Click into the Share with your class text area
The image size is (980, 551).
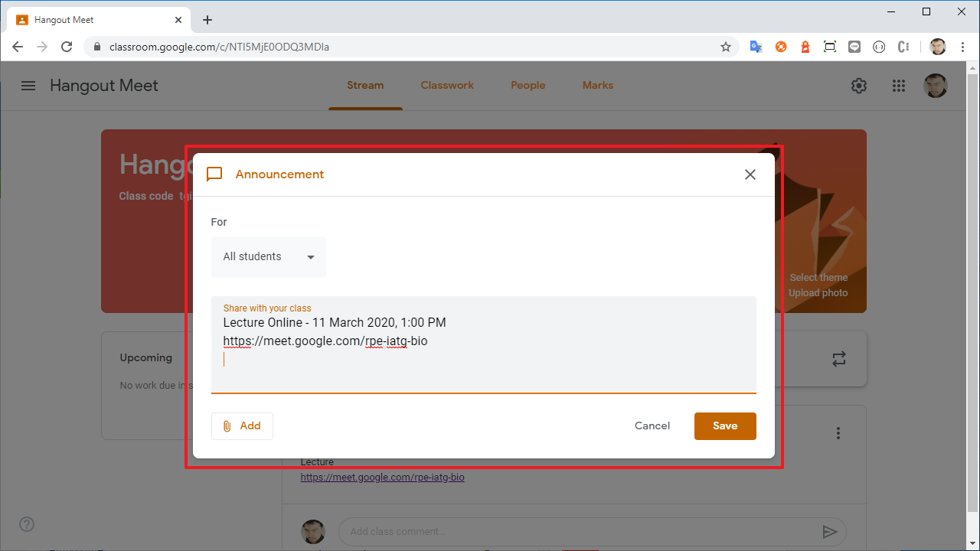484,345
